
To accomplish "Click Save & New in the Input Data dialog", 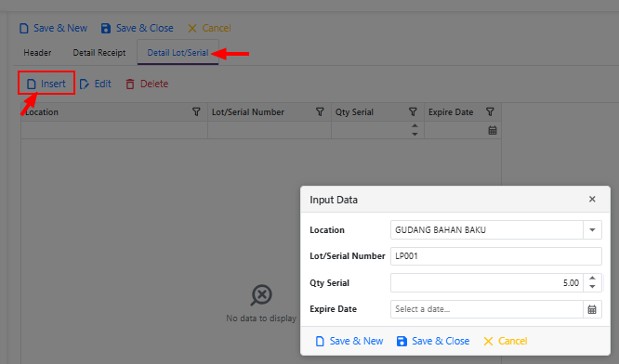I will point(349,341).
